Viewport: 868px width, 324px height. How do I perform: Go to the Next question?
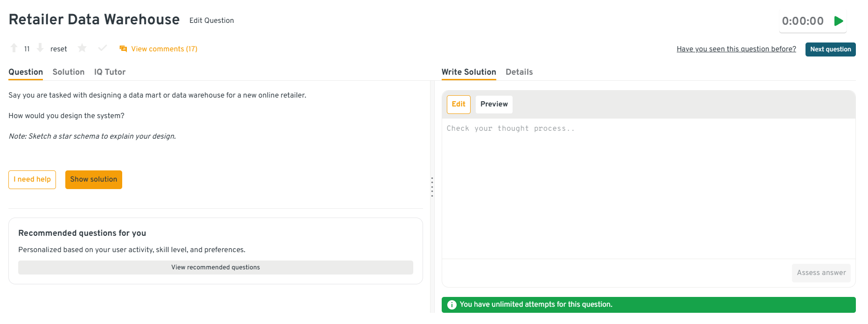click(830, 49)
